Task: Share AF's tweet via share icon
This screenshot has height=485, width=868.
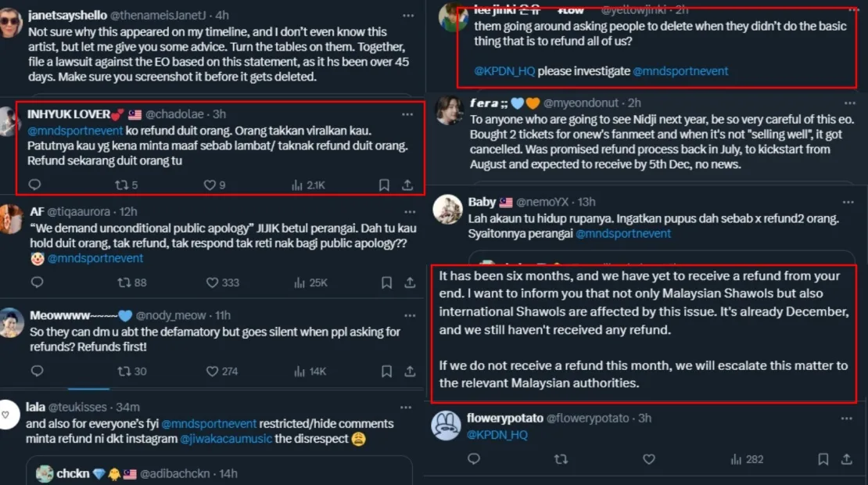Action: 408,282
